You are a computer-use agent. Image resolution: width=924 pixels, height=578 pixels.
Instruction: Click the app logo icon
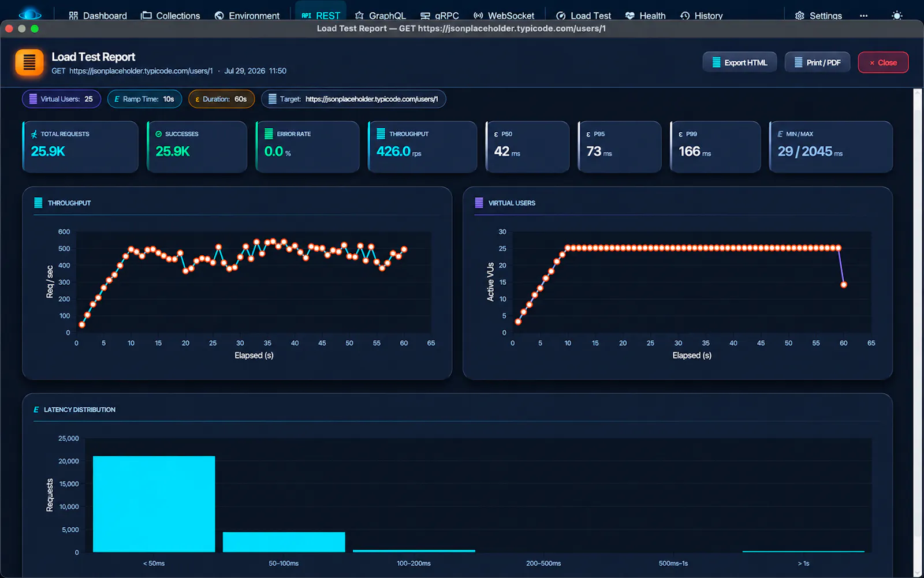click(30, 14)
